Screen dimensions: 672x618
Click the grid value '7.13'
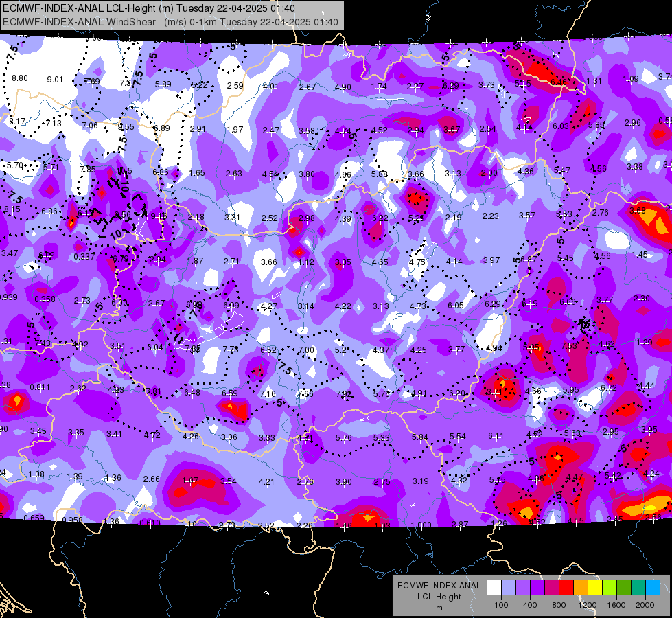point(54,123)
